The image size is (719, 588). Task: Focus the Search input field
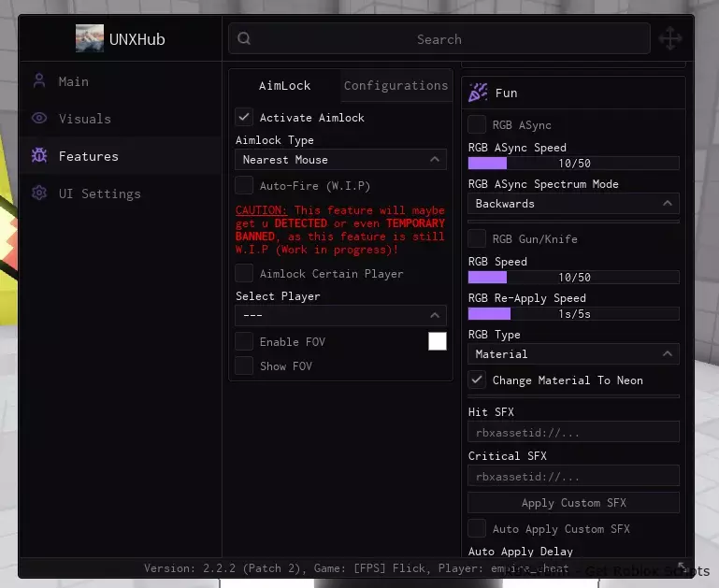pos(439,38)
